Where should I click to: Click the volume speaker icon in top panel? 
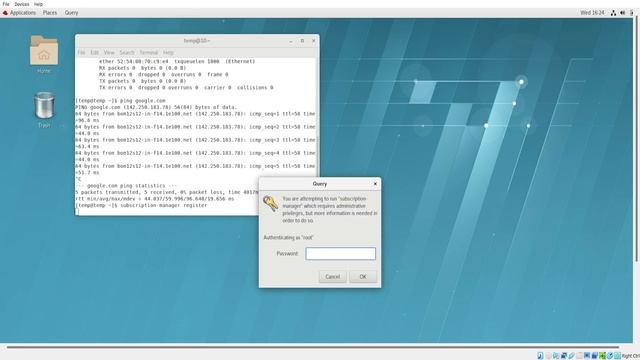click(x=622, y=13)
